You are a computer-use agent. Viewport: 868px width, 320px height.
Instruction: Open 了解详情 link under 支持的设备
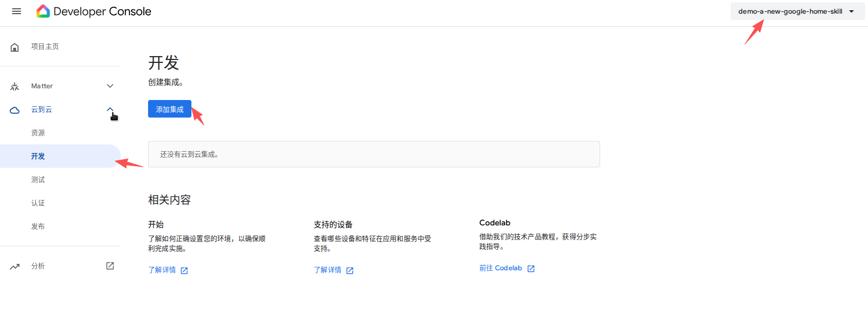tap(327, 270)
